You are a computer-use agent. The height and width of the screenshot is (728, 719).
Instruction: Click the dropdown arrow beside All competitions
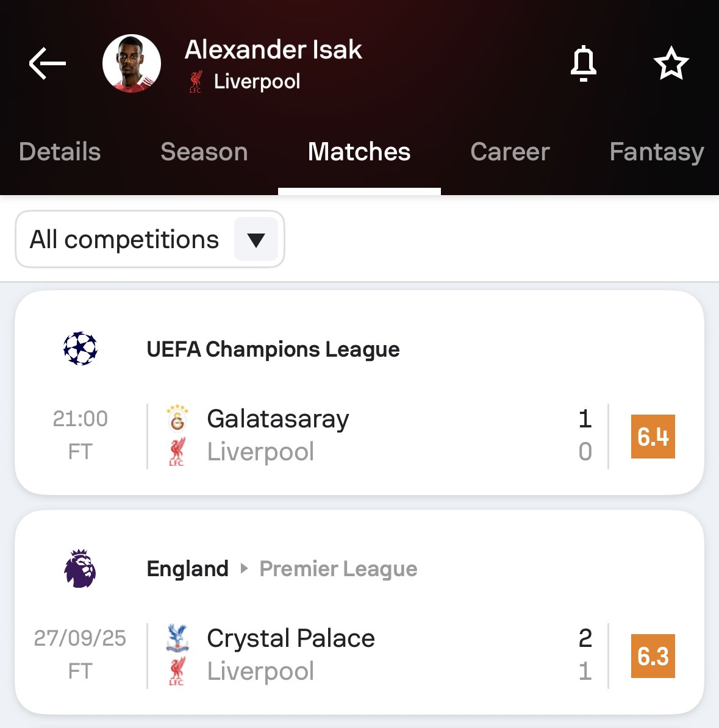coord(256,240)
